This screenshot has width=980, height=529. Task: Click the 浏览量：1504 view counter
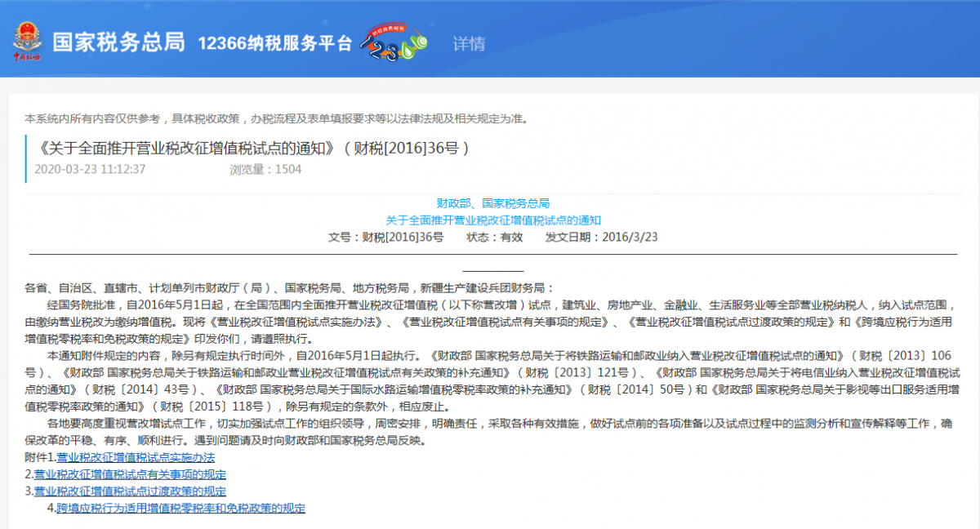point(265,170)
